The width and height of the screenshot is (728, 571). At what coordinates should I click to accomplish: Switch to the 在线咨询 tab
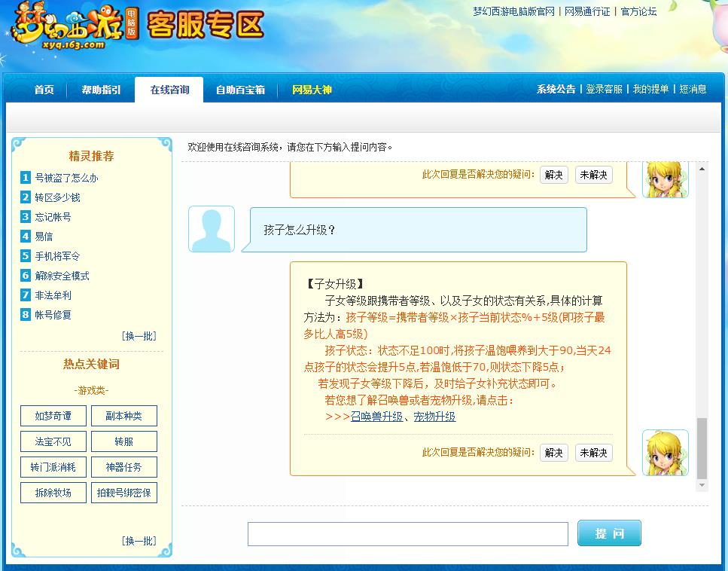[x=168, y=89]
